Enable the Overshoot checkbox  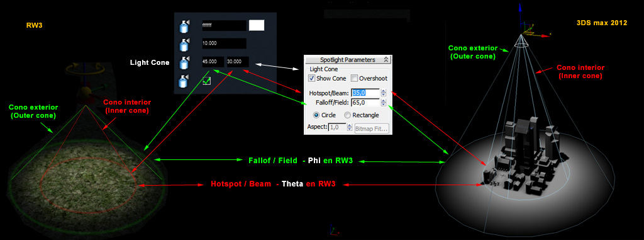pyautogui.click(x=354, y=78)
